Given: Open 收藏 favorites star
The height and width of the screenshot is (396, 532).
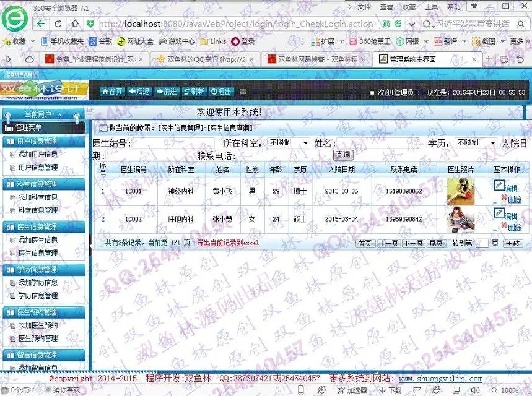Looking at the screenshot, I should [x=14, y=41].
